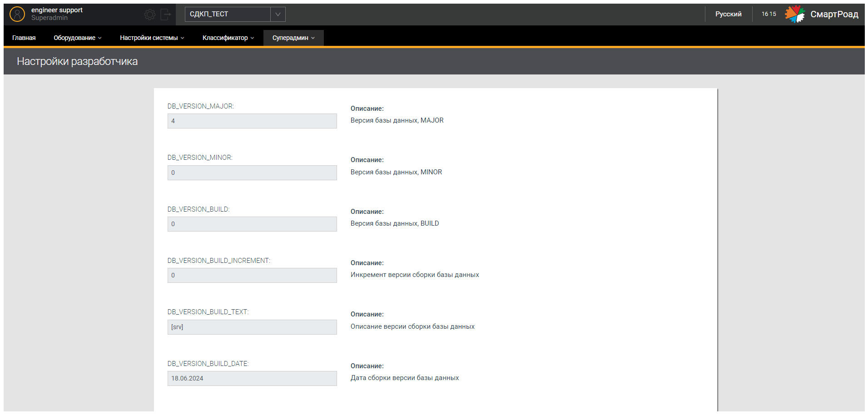Open the СДКП_ТЕСТ dropdown arrow
Viewport: 868px width, 415px height.
point(278,14)
